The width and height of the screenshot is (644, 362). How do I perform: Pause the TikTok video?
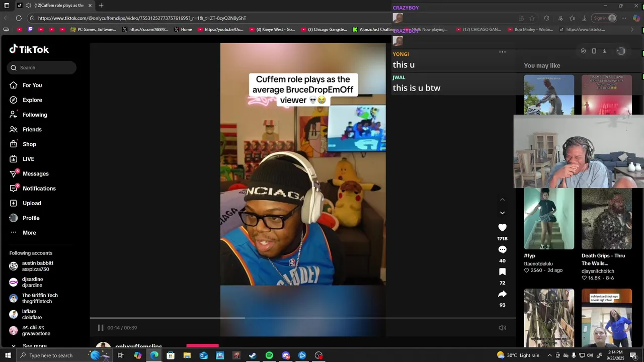(101, 328)
